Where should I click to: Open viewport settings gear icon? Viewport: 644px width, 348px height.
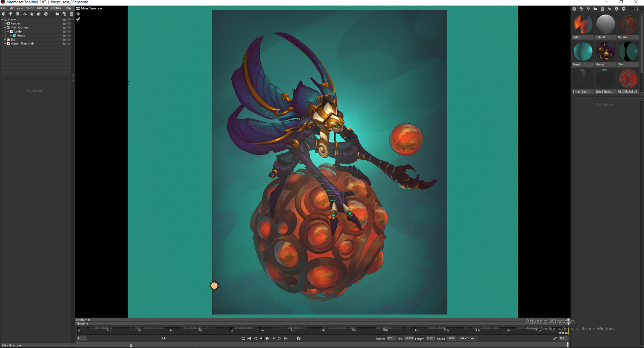(x=78, y=14)
